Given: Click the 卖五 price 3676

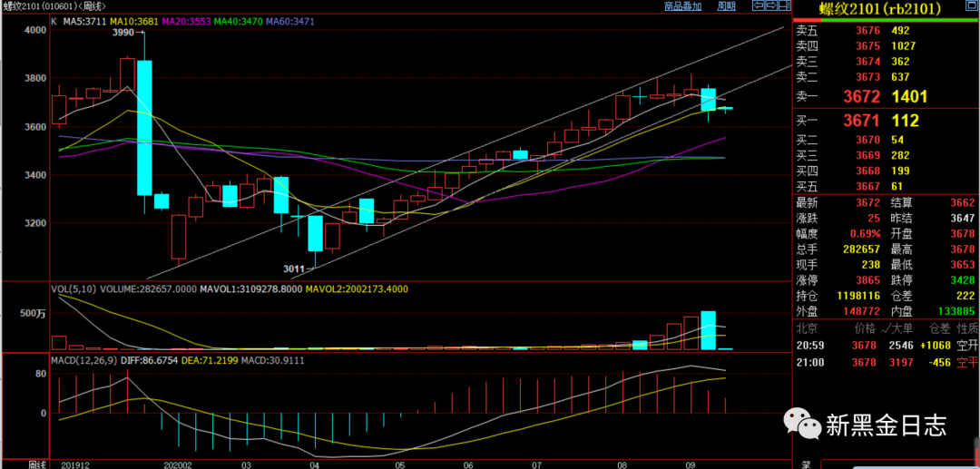Looking at the screenshot, I should click(x=869, y=30).
